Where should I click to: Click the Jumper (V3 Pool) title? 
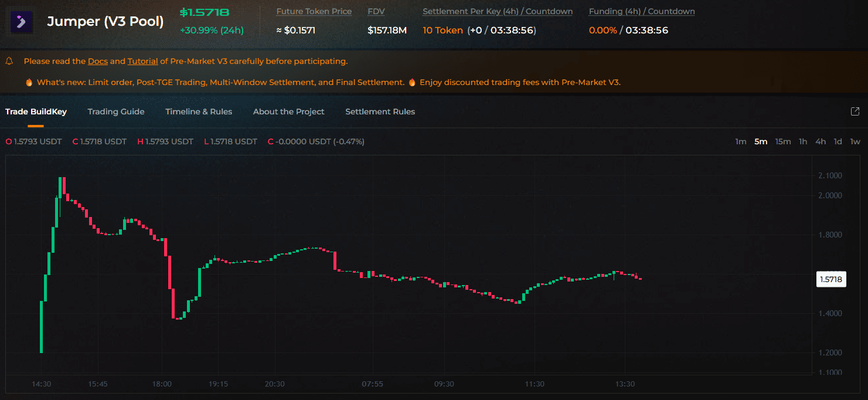[x=105, y=22]
